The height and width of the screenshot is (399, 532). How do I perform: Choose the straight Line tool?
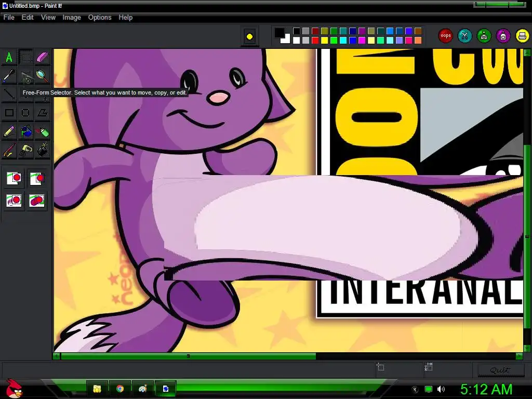tap(9, 94)
